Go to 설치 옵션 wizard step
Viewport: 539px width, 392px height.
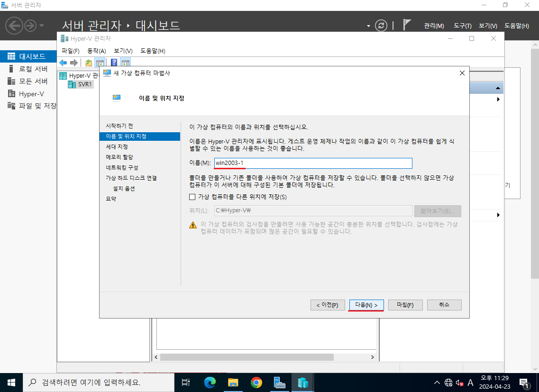point(124,189)
